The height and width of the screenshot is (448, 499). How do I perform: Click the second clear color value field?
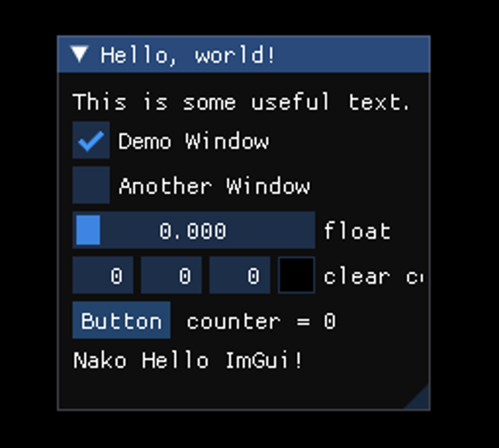(171, 275)
